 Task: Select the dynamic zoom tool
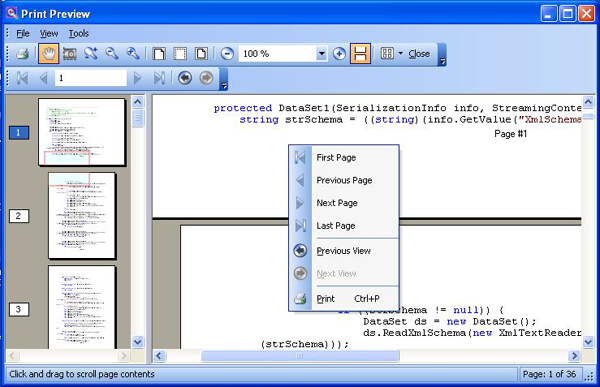[91, 54]
